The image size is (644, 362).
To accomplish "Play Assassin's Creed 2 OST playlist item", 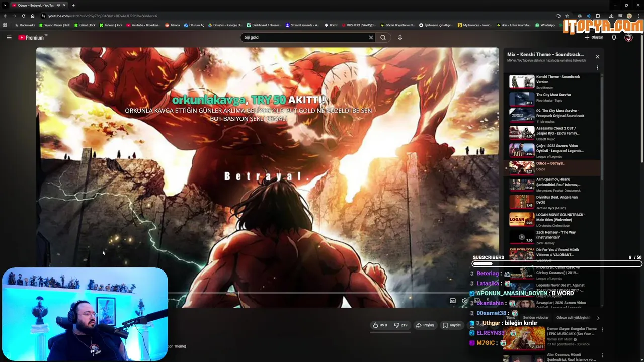I will (x=552, y=133).
